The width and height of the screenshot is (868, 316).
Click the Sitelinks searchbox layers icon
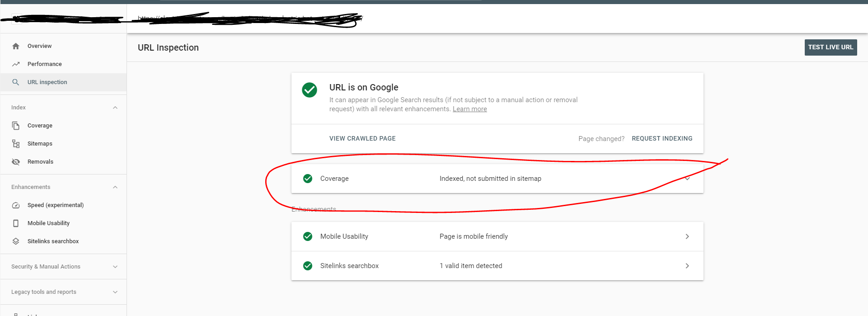point(16,241)
